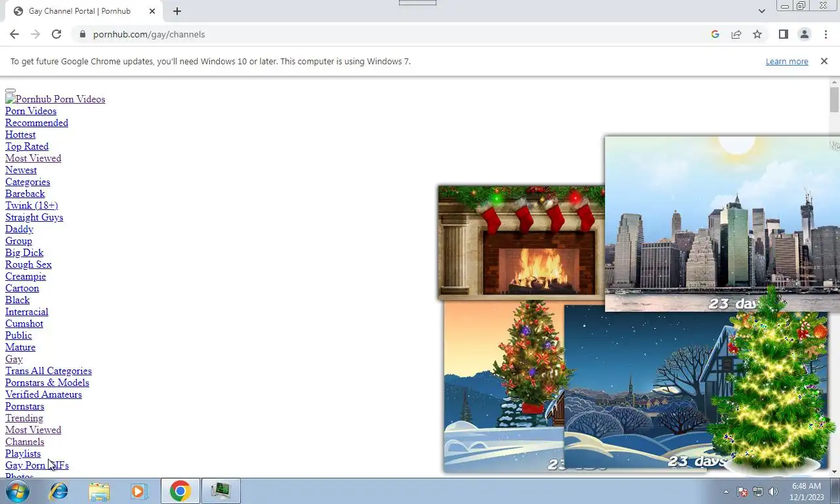Go back to the previous page
Image resolution: width=840 pixels, height=504 pixels.
pyautogui.click(x=14, y=34)
